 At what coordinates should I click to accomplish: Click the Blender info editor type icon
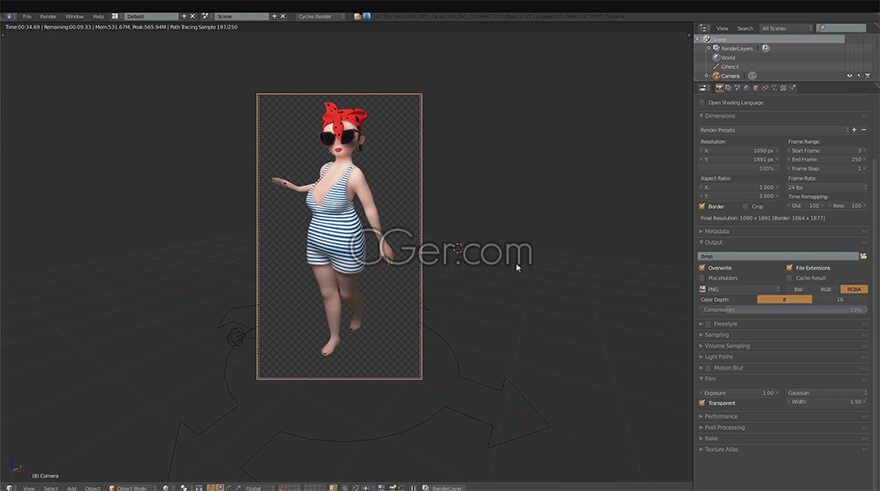click(10, 16)
